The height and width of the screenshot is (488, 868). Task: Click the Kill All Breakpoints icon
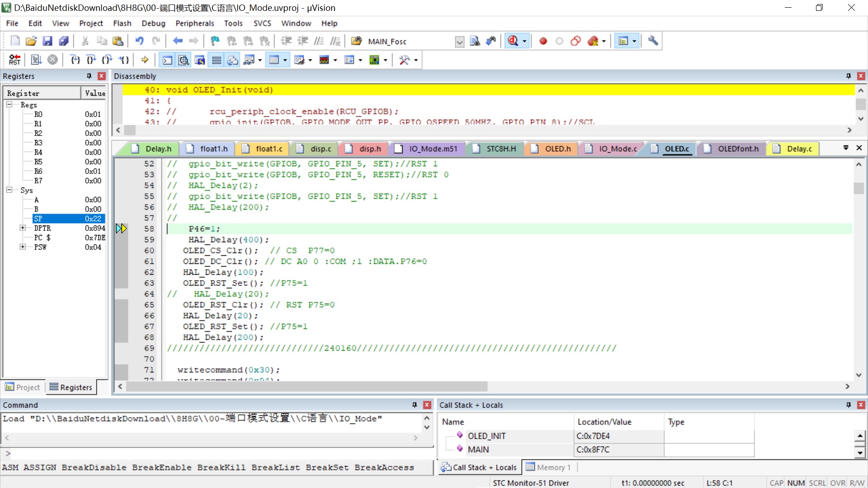[593, 41]
